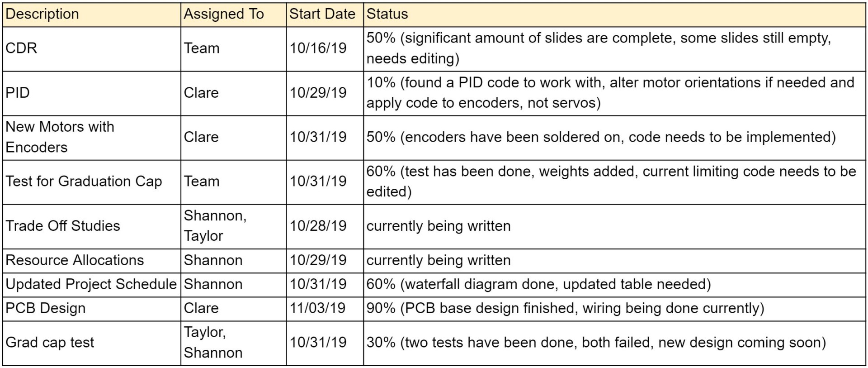Viewport: 868px width, 368px height.
Task: Click the CDR description cell
Action: coord(92,49)
